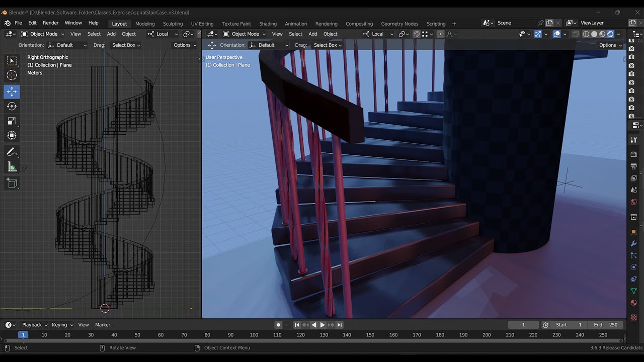Activate the Move tool
Viewport: 644px width, 362px height.
pyautogui.click(x=12, y=92)
